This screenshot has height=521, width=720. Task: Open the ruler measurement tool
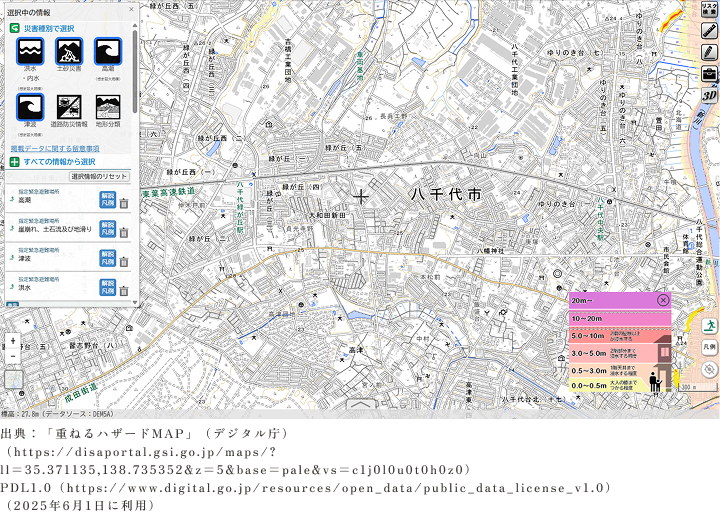[709, 29]
